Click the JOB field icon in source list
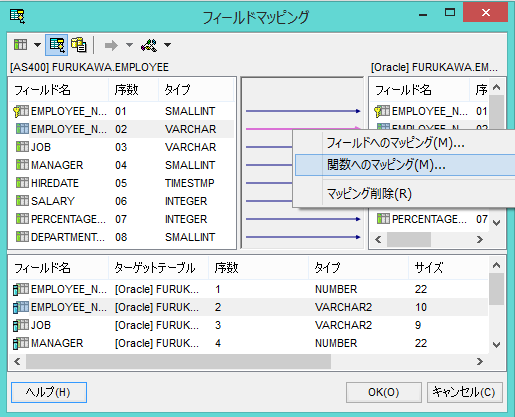The width and height of the screenshot is (515, 417). (x=22, y=147)
